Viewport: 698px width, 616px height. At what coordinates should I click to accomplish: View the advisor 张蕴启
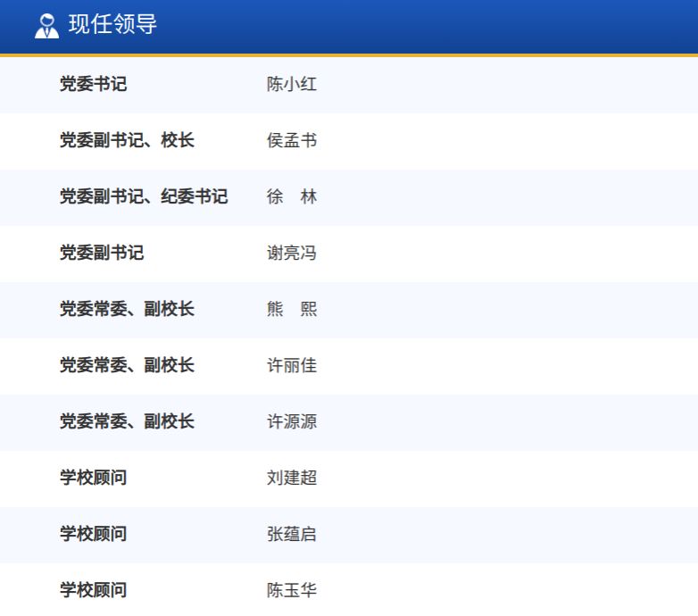(x=292, y=535)
